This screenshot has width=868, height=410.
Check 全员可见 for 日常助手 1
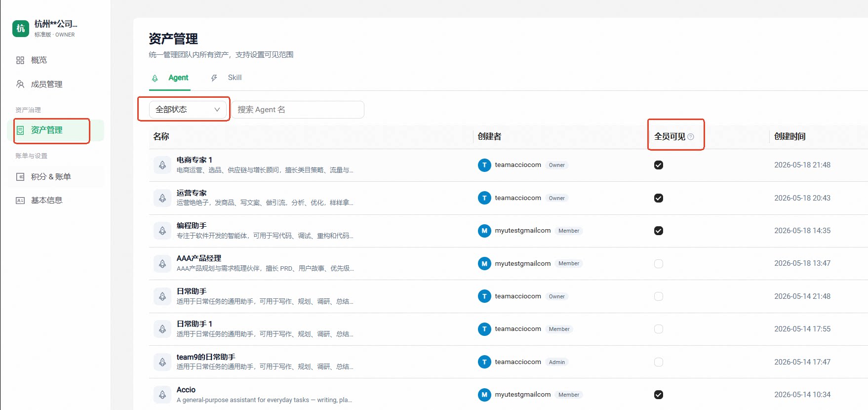[x=659, y=329]
